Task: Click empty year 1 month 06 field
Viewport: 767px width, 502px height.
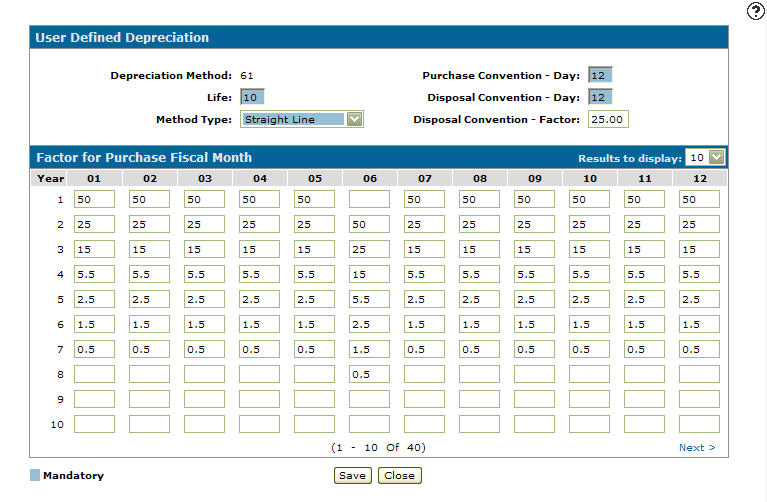Action: [369, 199]
